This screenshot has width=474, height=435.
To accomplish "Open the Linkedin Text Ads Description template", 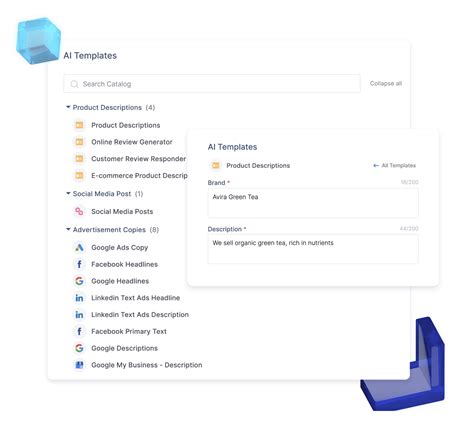I will point(140,315).
